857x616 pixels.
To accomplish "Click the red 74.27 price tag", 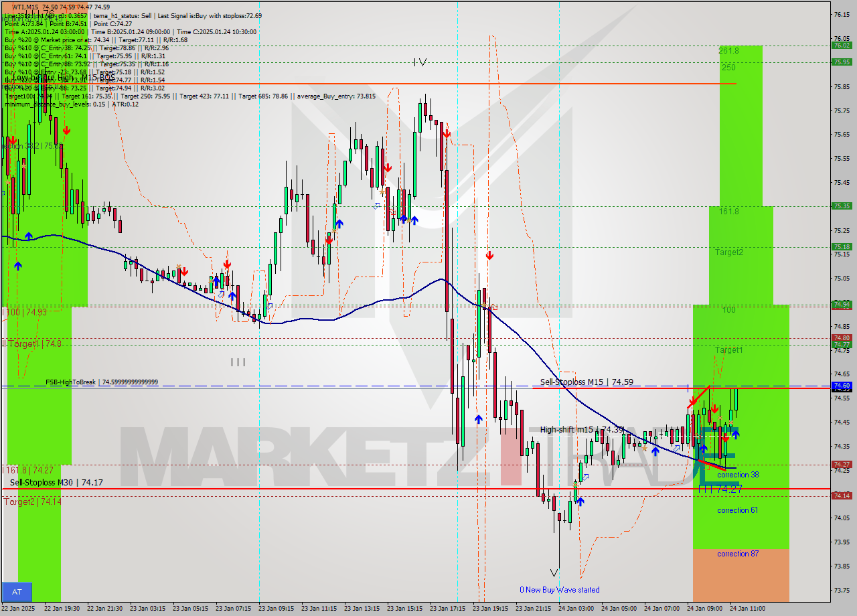I will point(842,464).
